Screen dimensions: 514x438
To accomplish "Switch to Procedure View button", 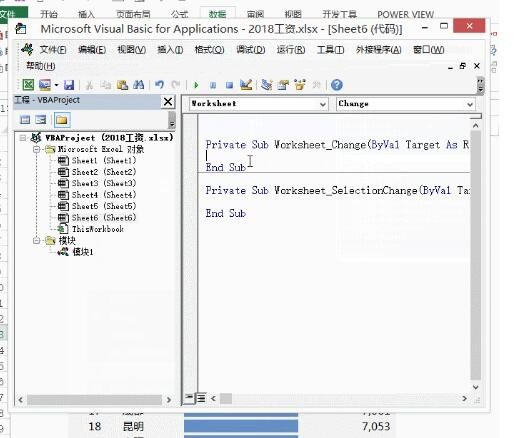I will click(x=189, y=398).
